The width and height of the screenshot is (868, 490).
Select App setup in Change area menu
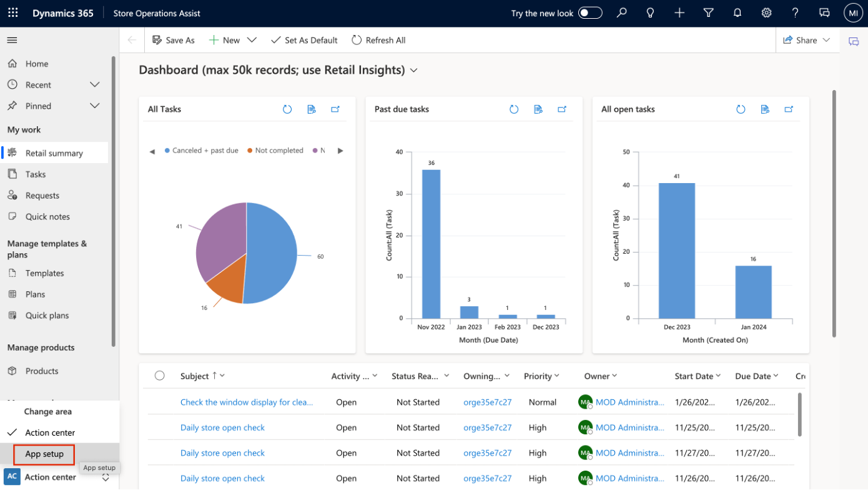click(44, 454)
